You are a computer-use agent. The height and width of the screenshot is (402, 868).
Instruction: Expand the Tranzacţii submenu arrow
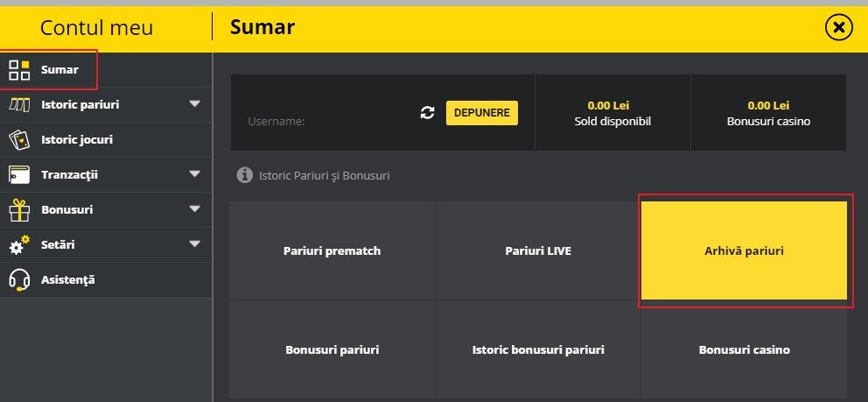194,174
